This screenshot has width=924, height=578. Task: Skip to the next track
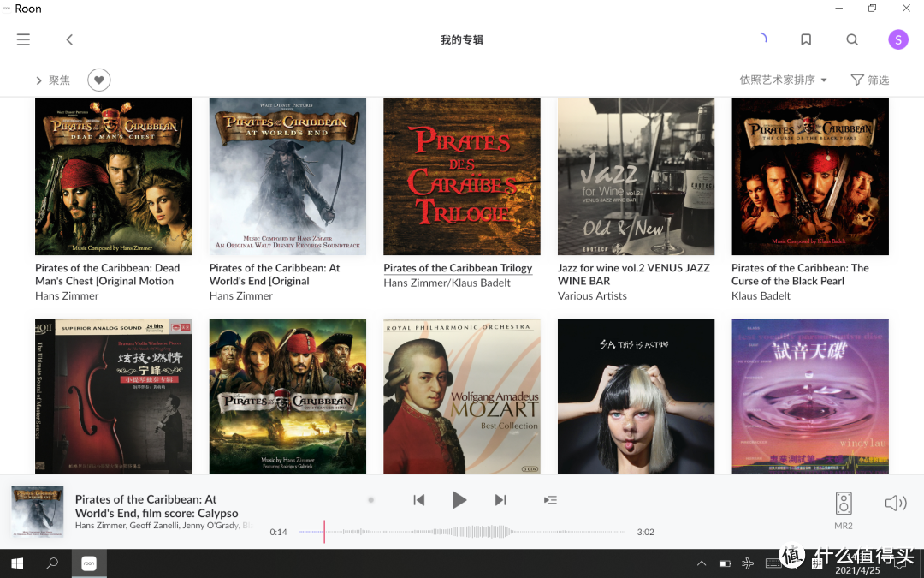pyautogui.click(x=500, y=500)
